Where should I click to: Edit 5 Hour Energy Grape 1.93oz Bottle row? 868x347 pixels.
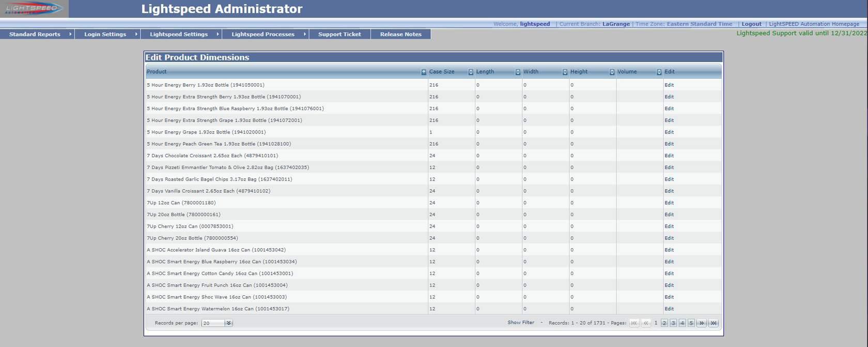pyautogui.click(x=669, y=132)
